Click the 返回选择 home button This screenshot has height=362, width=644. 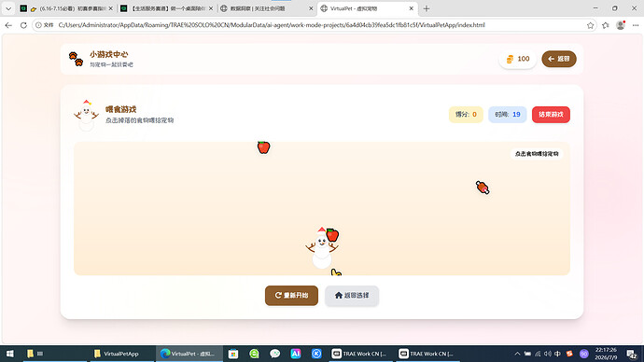click(352, 296)
